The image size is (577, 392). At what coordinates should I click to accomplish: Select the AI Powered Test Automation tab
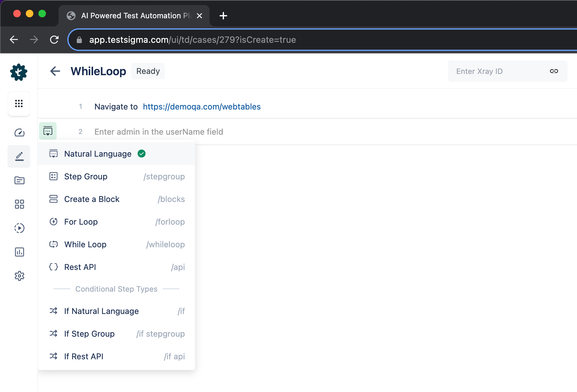point(134,16)
